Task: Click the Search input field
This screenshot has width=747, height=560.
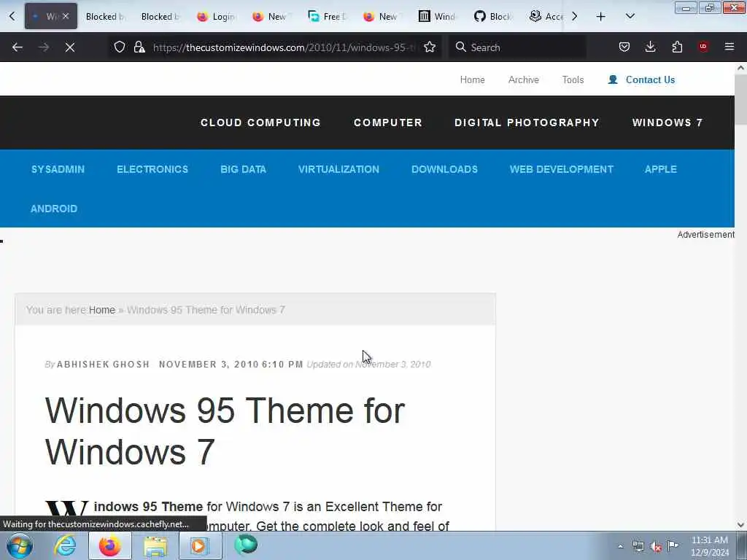Action: [517, 47]
